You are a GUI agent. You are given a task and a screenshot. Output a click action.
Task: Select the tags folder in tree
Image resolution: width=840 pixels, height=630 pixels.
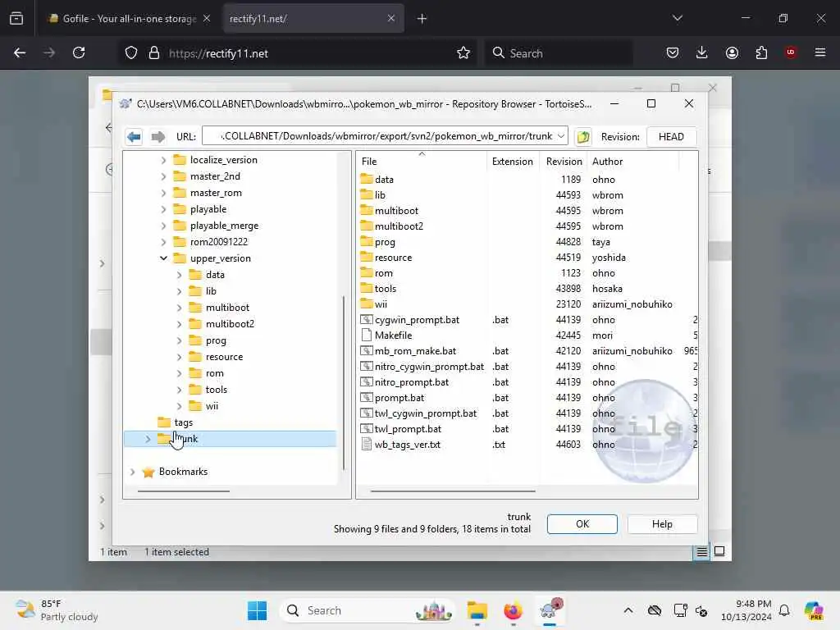[183, 422]
